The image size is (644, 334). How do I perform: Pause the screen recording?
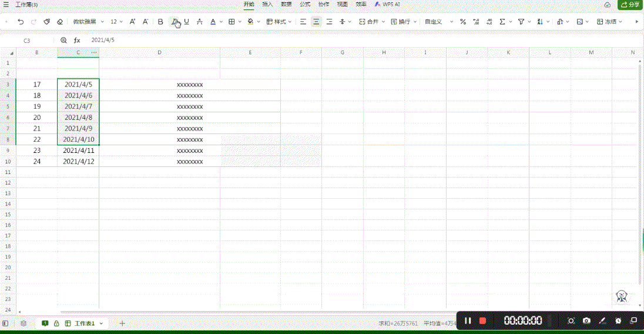(x=468, y=321)
